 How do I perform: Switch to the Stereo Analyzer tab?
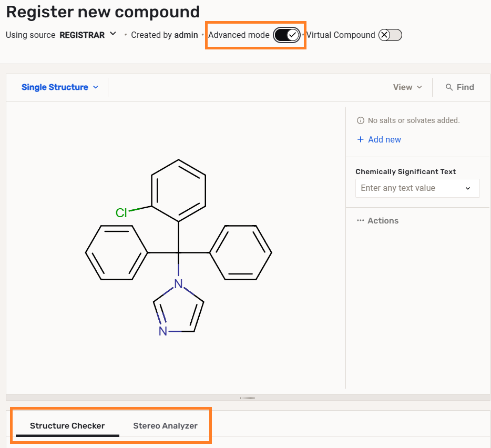pos(165,426)
